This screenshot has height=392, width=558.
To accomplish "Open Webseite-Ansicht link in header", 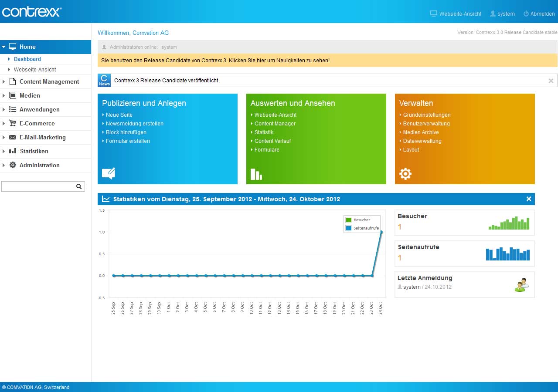I will (x=460, y=14).
